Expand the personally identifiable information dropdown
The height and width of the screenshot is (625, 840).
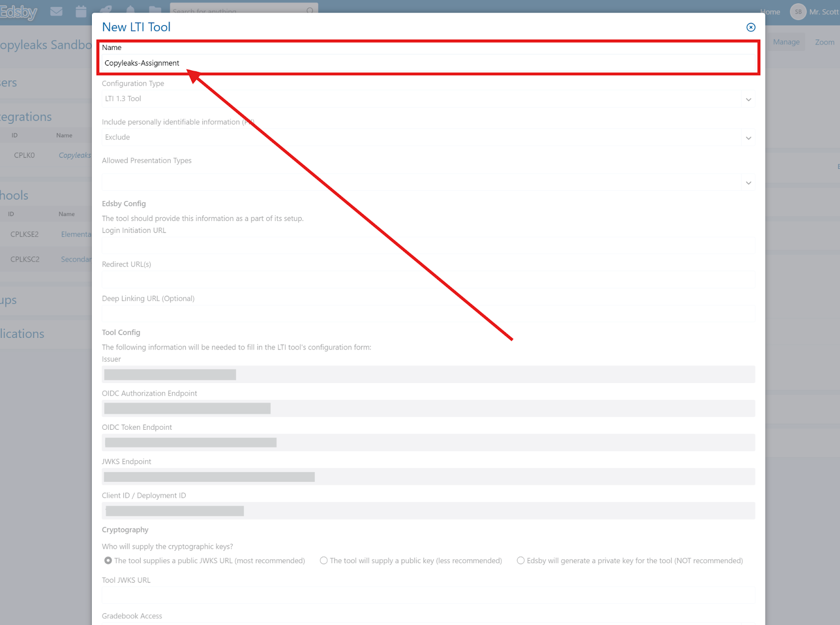[x=428, y=137]
